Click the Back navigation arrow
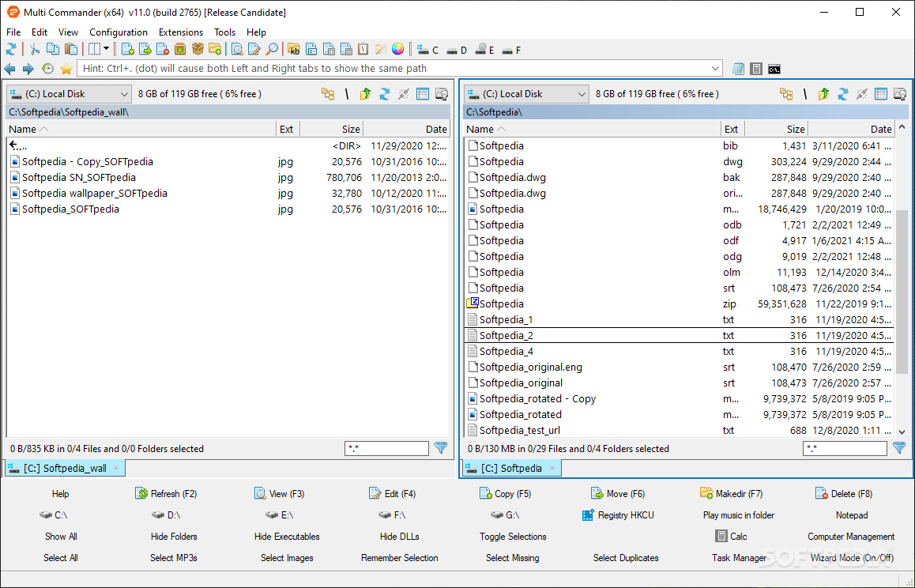The width and height of the screenshot is (915, 588). pos(10,69)
